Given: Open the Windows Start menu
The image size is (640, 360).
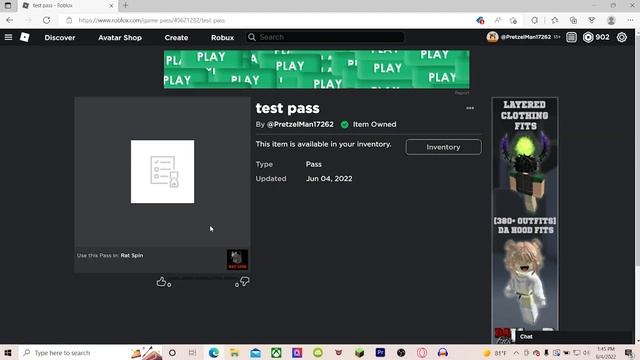Looking at the screenshot, I should 8,353.
